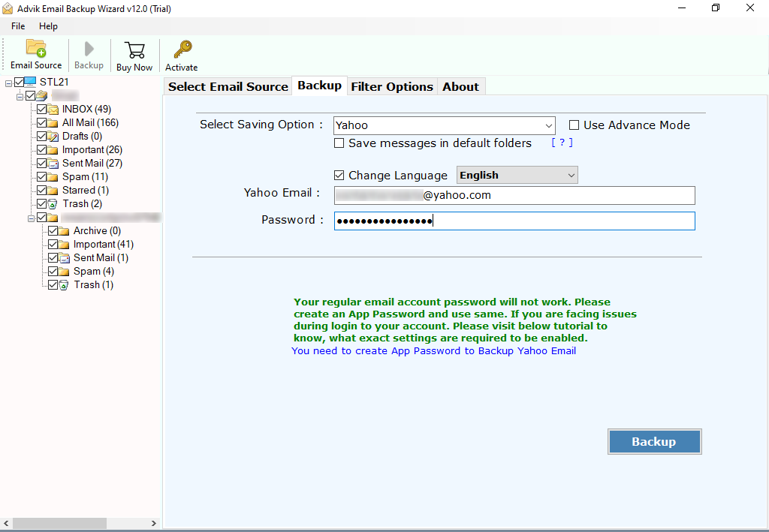The height and width of the screenshot is (532, 769).
Task: Select the Spam (11) tree row text
Action: pyautogui.click(x=85, y=177)
